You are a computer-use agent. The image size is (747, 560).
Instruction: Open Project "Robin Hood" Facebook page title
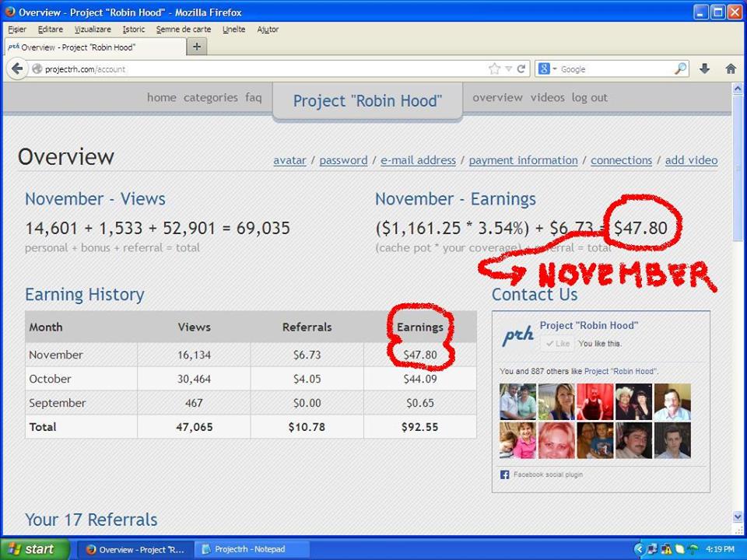pyautogui.click(x=589, y=326)
